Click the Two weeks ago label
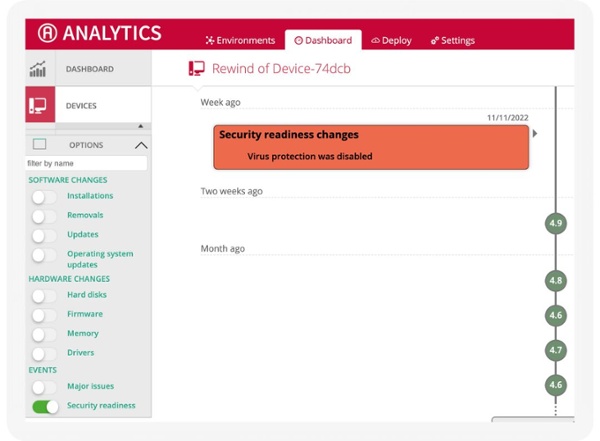 click(x=232, y=191)
